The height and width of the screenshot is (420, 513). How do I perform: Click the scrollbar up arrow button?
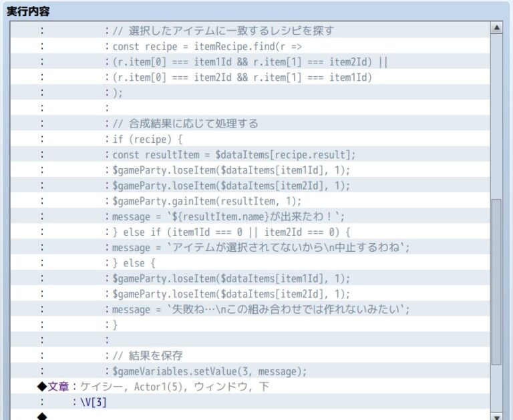pyautogui.click(x=496, y=28)
